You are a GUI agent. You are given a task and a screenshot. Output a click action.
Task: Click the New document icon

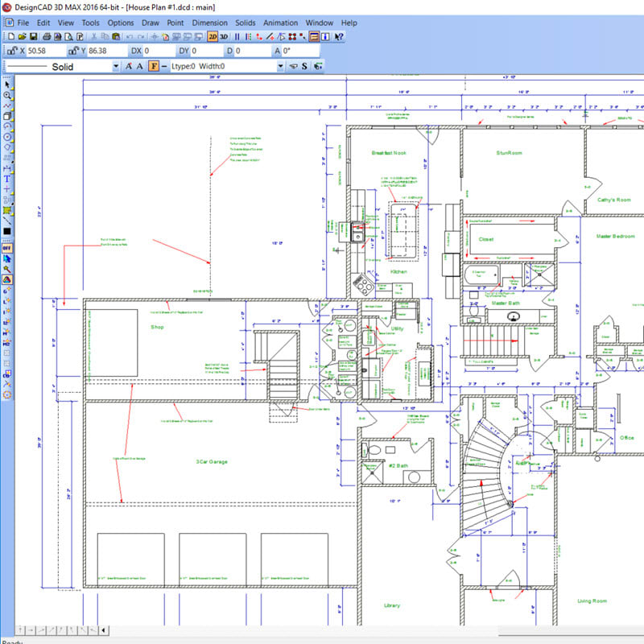pos(11,36)
